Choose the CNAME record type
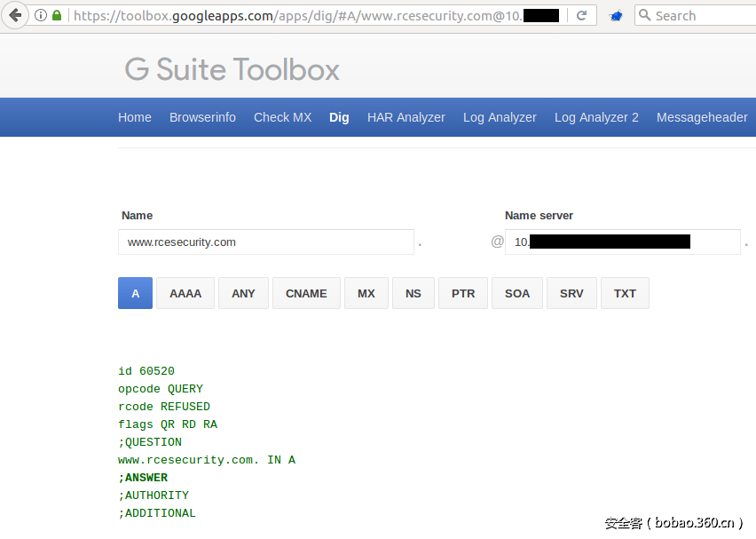756x539 pixels. [306, 293]
